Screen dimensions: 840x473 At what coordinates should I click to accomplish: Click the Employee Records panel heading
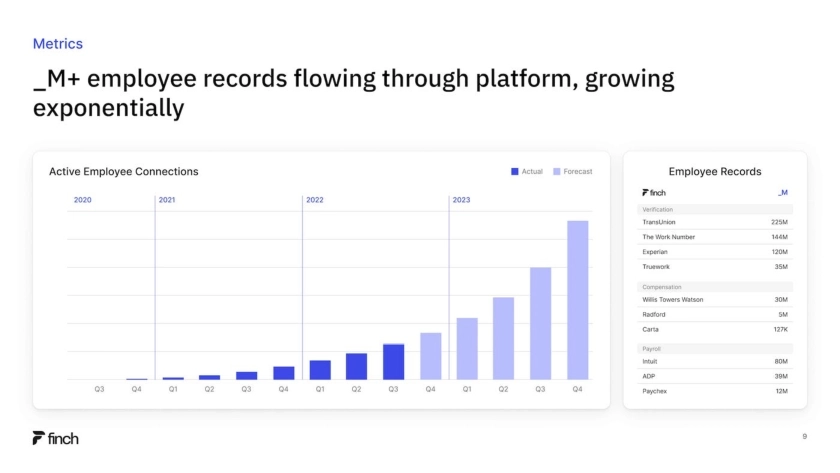click(714, 172)
